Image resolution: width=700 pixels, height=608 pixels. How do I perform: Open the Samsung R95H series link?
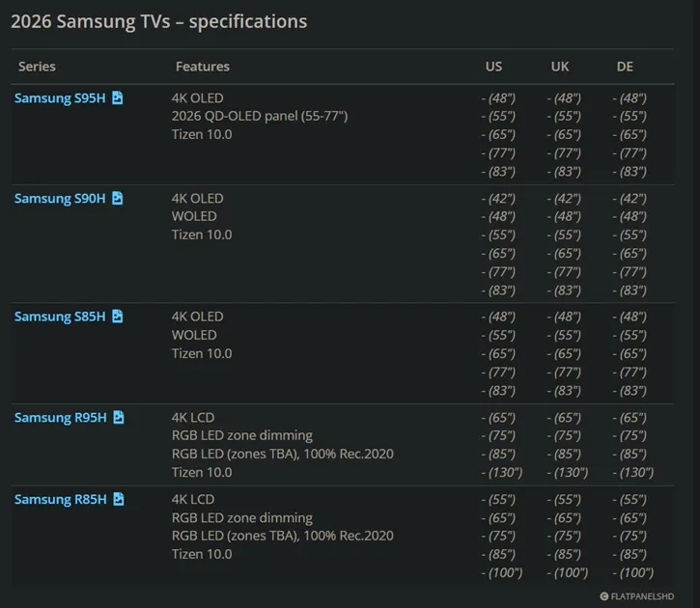tap(60, 418)
